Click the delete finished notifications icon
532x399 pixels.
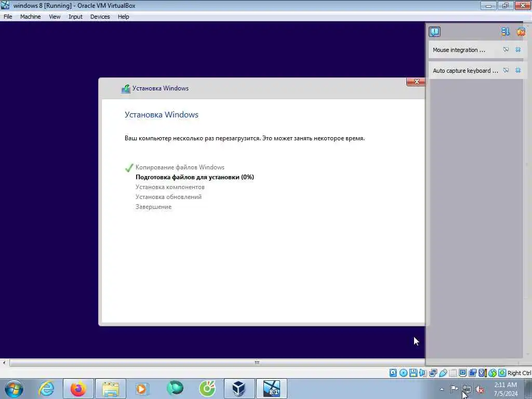tap(521, 32)
